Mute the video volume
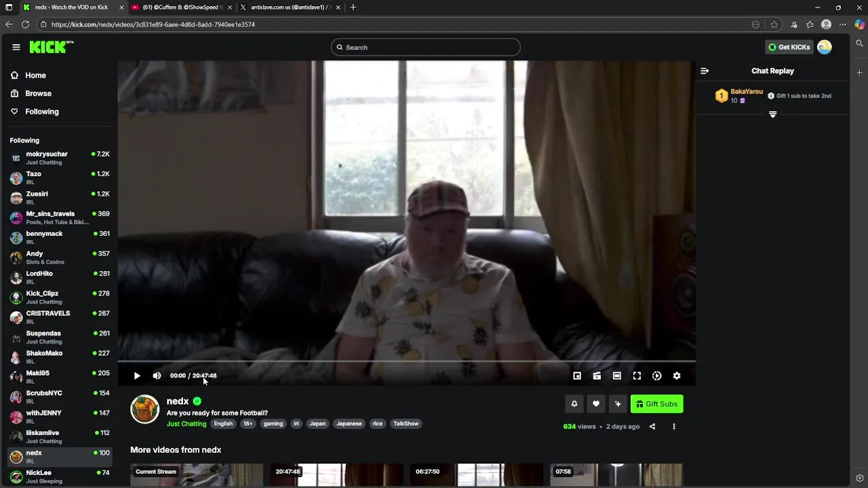 157,375
